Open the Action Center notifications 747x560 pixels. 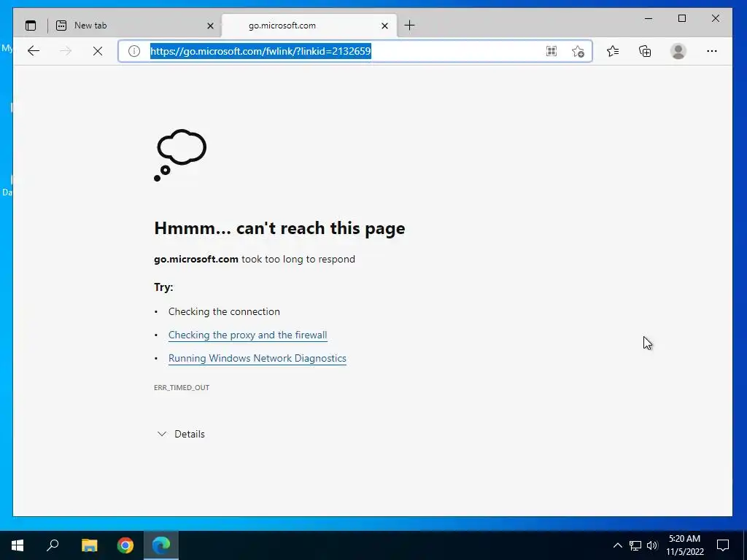tap(723, 545)
